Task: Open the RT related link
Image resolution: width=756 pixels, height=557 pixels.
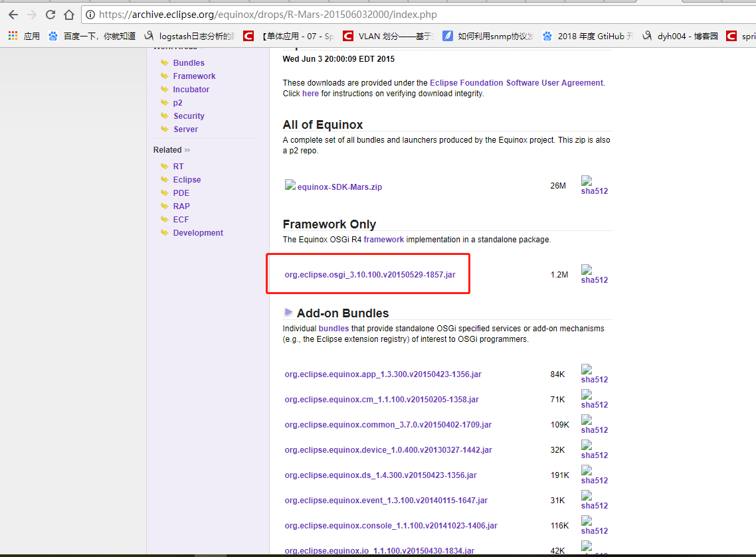Action: [x=179, y=166]
